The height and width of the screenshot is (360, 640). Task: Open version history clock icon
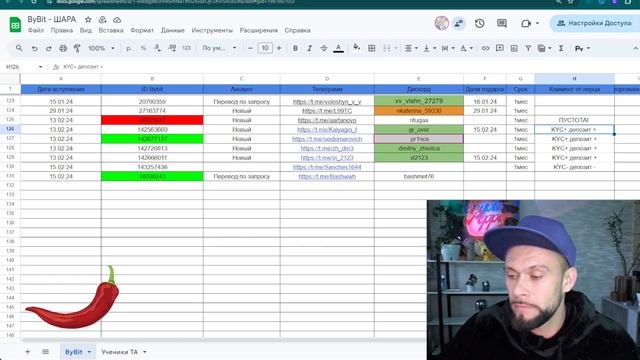(480, 23)
